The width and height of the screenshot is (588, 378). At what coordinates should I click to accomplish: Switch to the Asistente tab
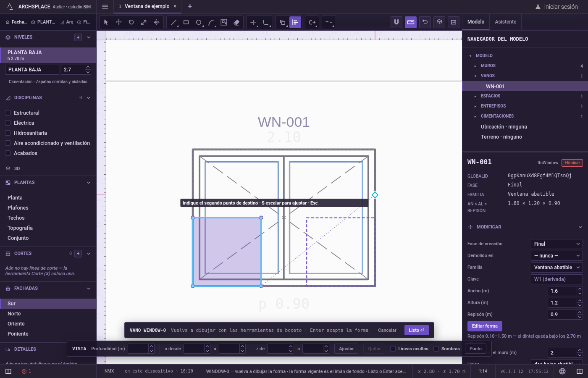click(x=506, y=22)
